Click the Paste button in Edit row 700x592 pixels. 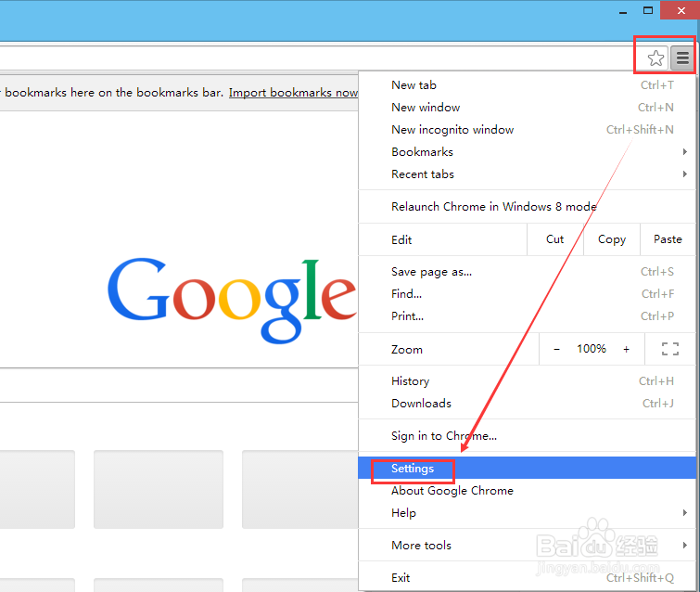click(x=668, y=239)
